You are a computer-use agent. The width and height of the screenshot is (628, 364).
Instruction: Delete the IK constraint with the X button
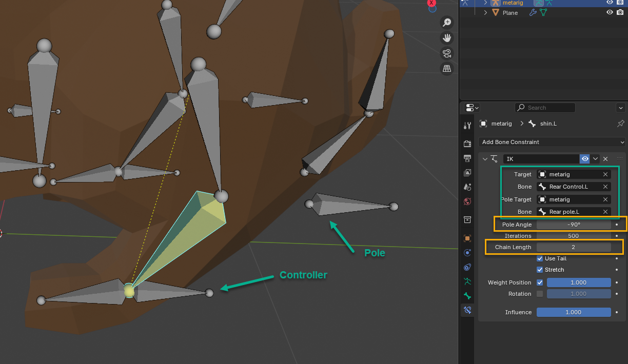[x=605, y=159]
